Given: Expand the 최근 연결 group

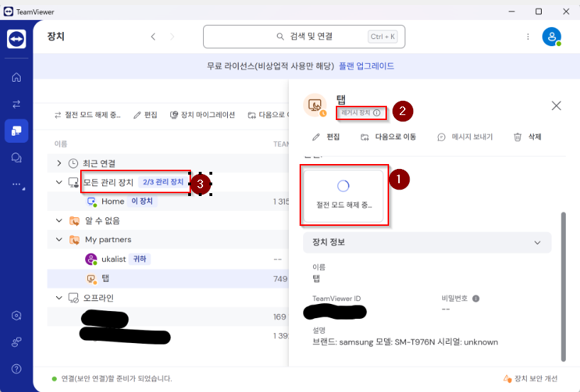Looking at the screenshot, I should point(59,163).
